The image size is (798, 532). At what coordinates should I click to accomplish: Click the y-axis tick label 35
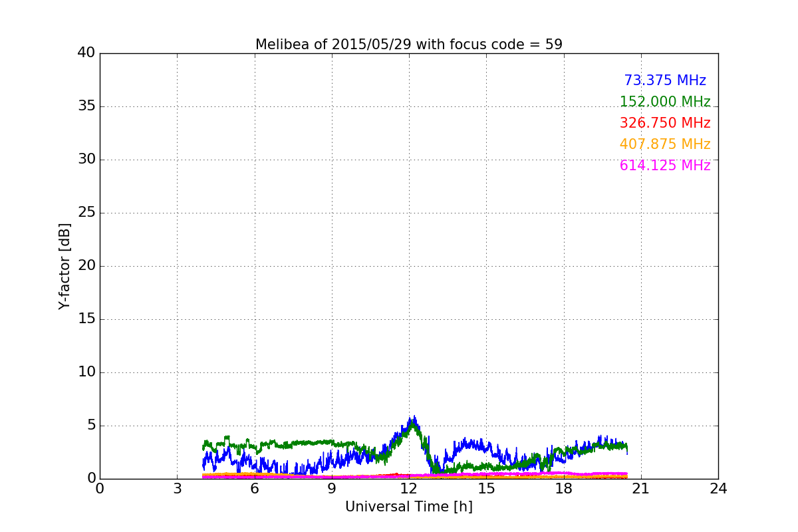(x=86, y=106)
